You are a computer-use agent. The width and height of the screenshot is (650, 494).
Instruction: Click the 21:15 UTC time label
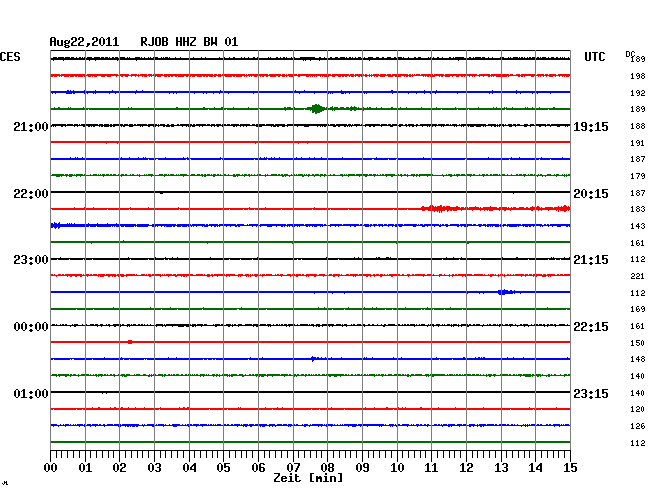pyautogui.click(x=591, y=260)
